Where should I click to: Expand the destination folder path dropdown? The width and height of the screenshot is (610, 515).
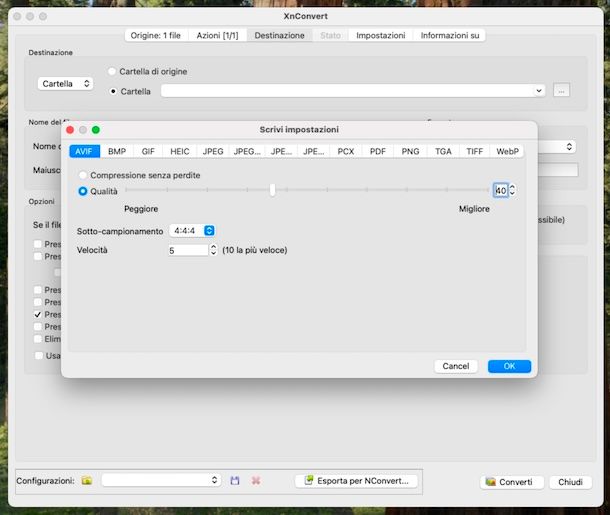click(x=539, y=91)
